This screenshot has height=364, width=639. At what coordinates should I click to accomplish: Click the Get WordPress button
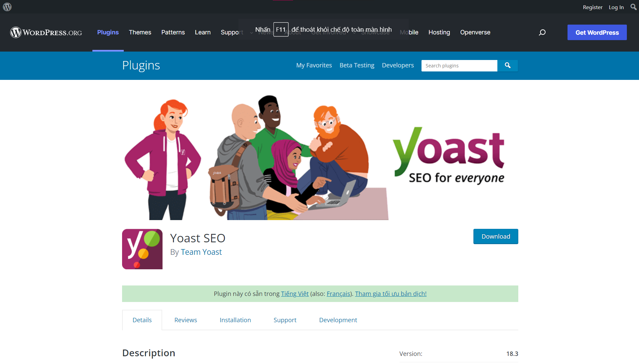597,32
